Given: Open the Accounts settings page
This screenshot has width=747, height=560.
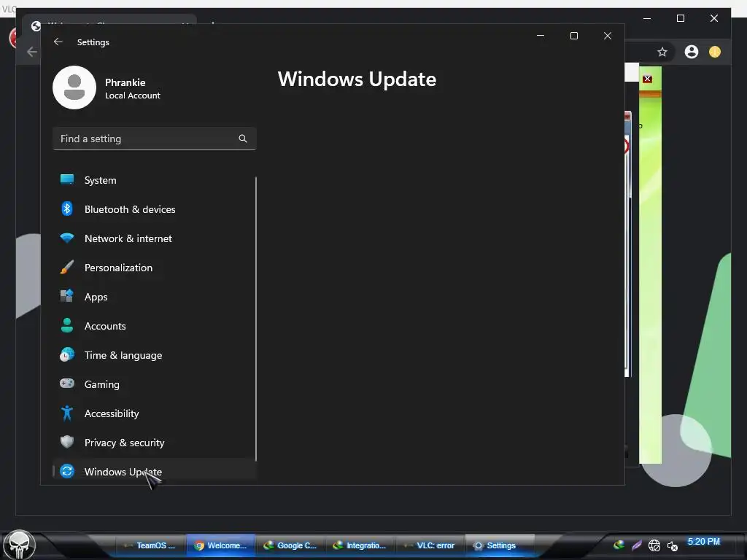Looking at the screenshot, I should 154,326.
